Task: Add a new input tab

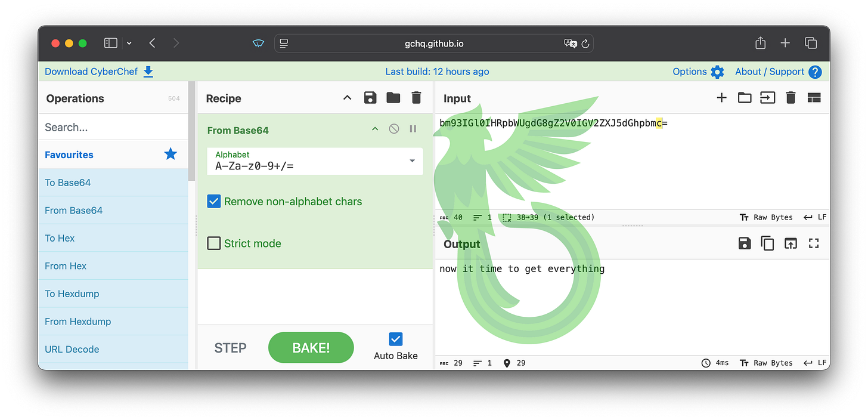Action: click(721, 98)
